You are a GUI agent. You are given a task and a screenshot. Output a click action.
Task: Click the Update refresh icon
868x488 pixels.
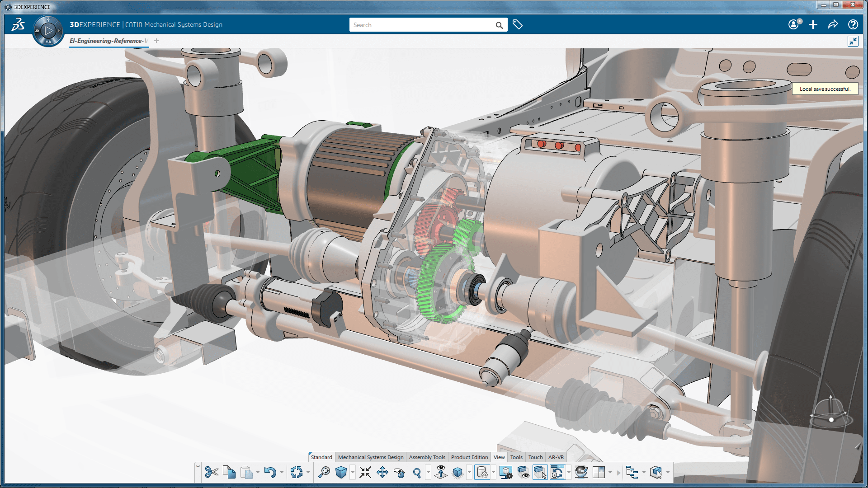[297, 472]
